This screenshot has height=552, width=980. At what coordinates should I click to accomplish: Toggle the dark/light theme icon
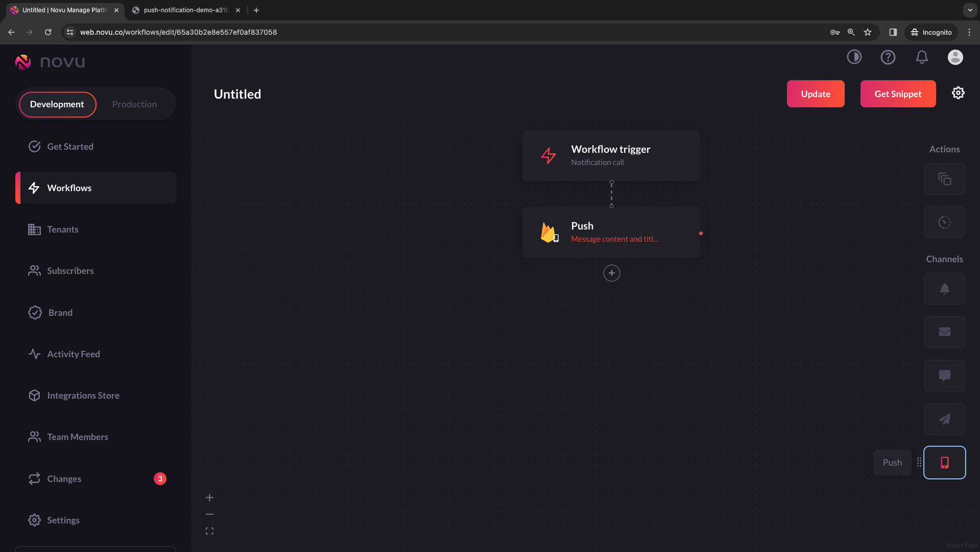[854, 57]
